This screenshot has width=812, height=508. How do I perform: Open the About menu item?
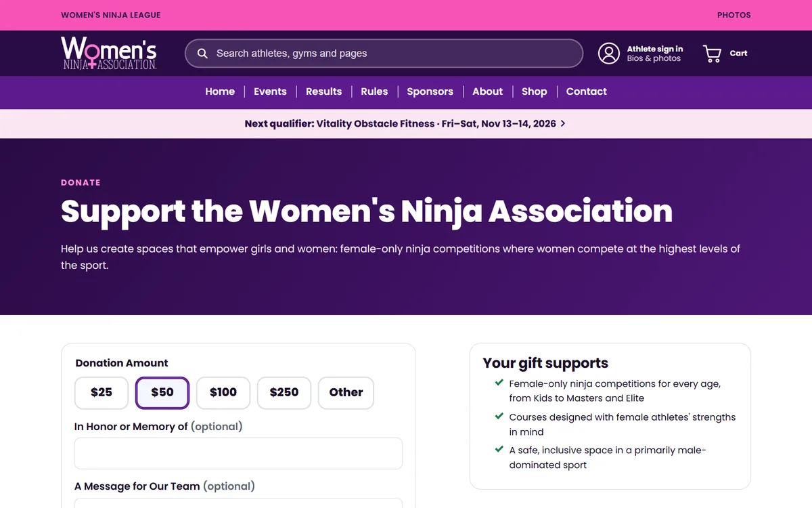pyautogui.click(x=487, y=91)
